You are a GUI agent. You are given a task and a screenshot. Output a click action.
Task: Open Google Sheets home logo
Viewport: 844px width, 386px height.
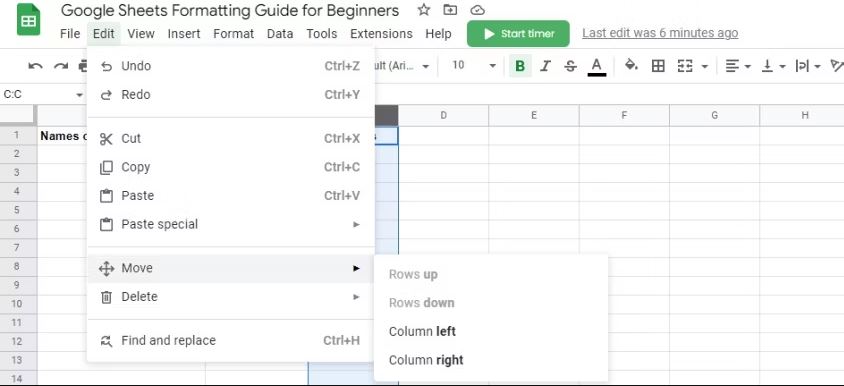28,20
